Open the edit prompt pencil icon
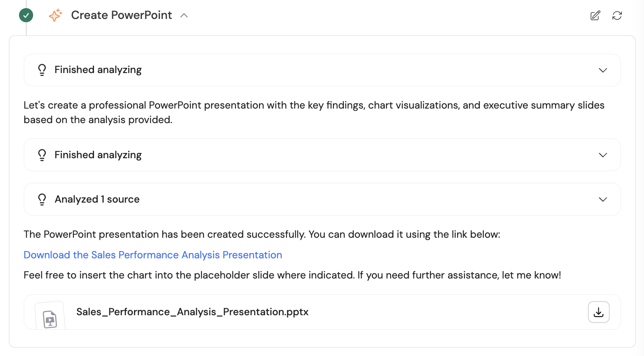 595,15
